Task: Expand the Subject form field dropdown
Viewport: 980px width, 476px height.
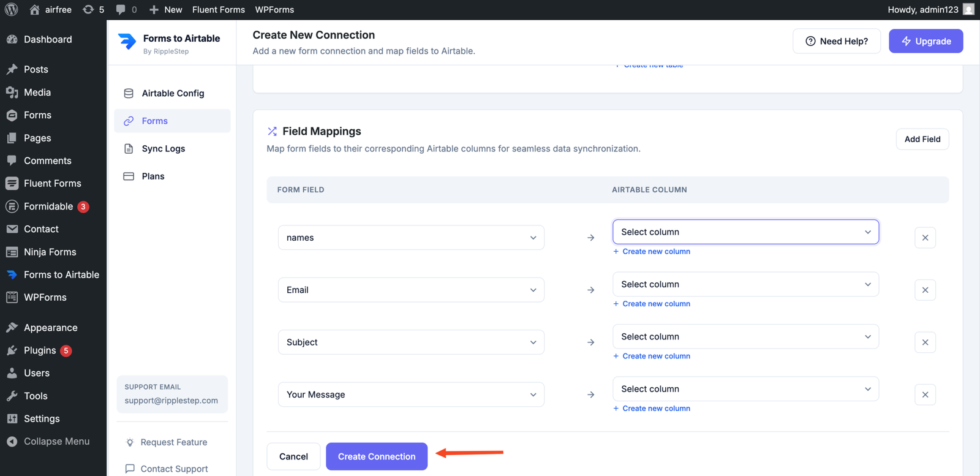Action: click(x=411, y=342)
